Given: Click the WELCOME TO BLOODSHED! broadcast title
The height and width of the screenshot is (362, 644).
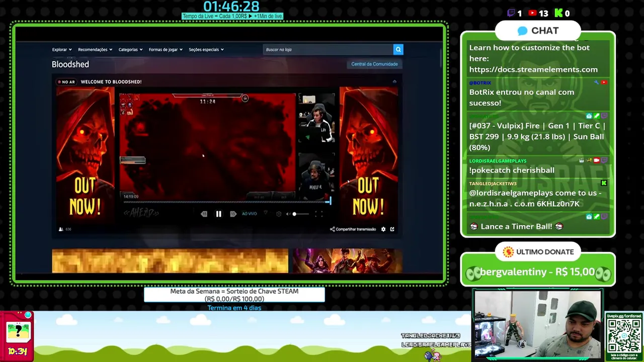Looking at the screenshot, I should click(111, 82).
